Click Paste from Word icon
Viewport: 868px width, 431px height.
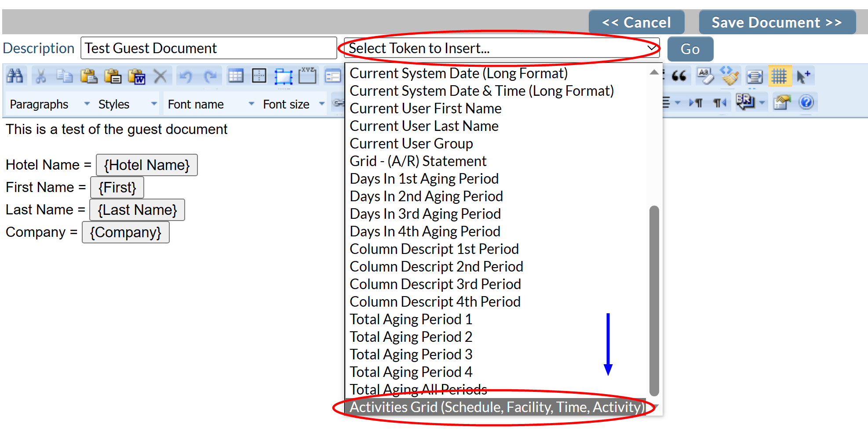pyautogui.click(x=137, y=76)
